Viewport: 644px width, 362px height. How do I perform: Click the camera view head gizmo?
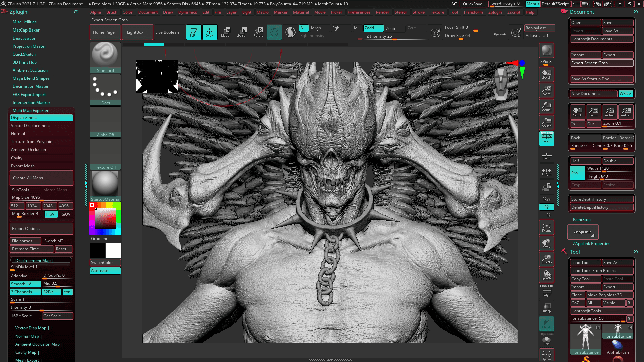(x=501, y=84)
